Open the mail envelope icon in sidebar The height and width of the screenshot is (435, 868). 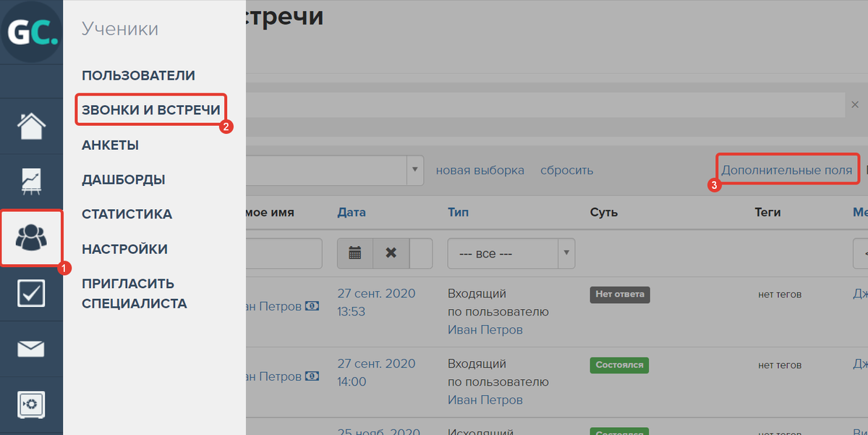click(x=30, y=348)
